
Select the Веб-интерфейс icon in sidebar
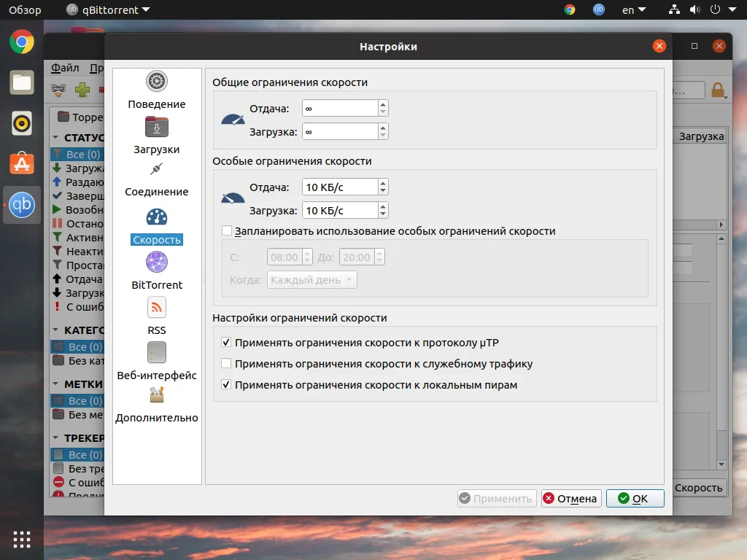[156, 353]
